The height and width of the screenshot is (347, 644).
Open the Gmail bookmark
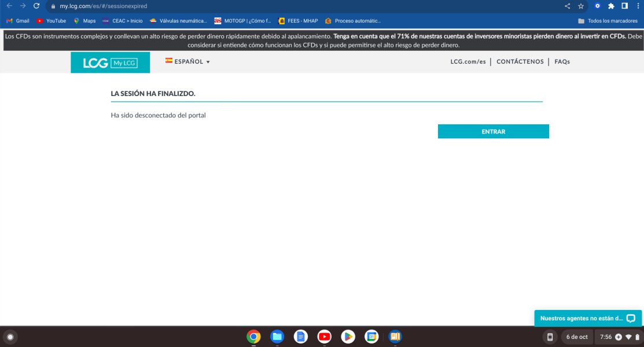click(18, 21)
